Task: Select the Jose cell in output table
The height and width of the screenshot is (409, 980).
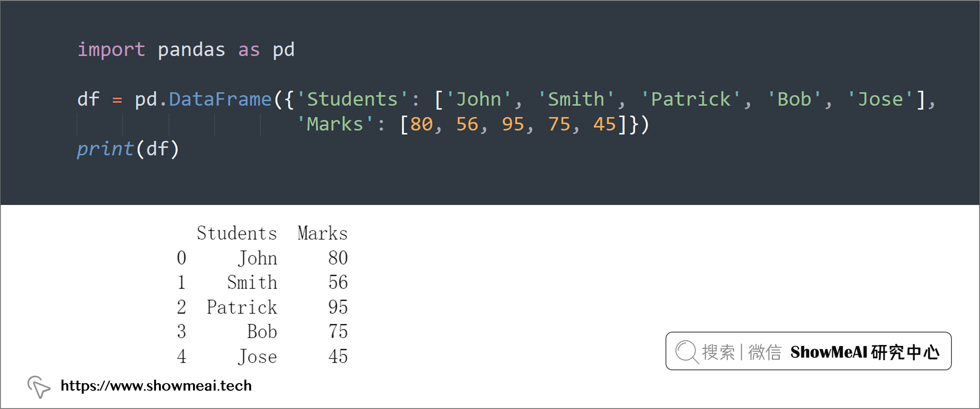Action: click(257, 356)
